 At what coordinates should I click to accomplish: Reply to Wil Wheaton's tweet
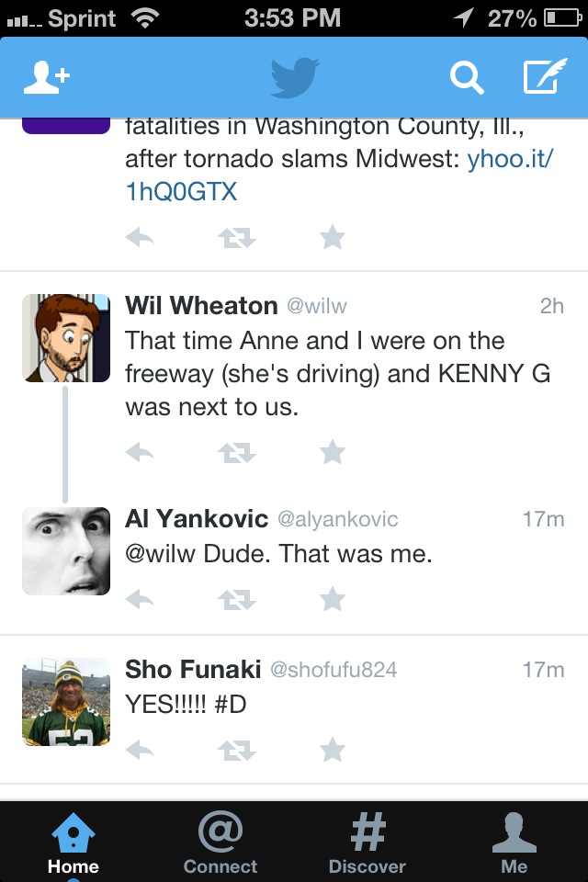coord(140,452)
